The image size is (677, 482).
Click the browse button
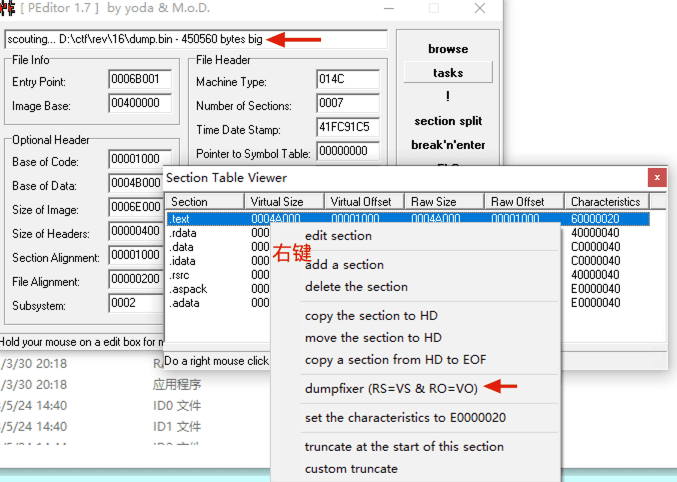click(448, 49)
